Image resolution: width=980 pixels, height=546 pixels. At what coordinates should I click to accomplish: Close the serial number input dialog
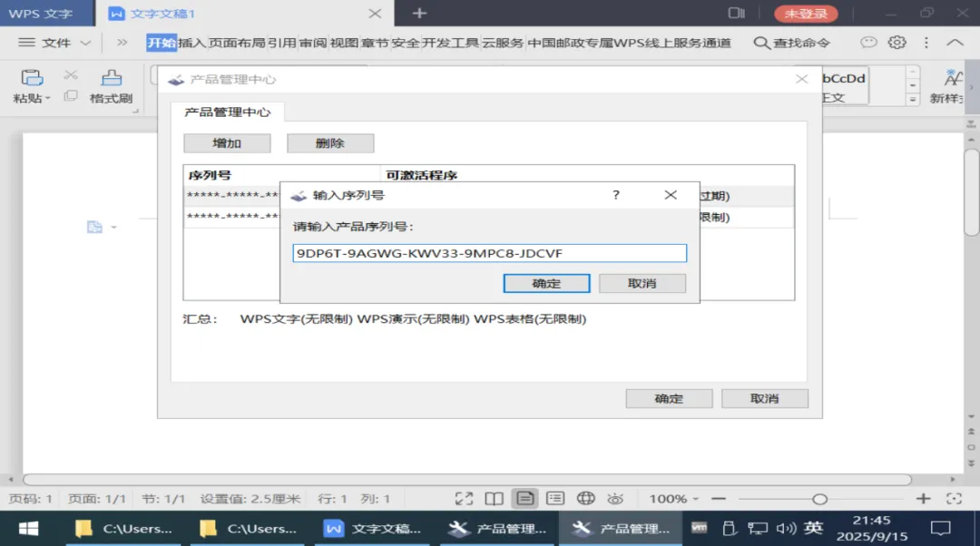tap(671, 195)
